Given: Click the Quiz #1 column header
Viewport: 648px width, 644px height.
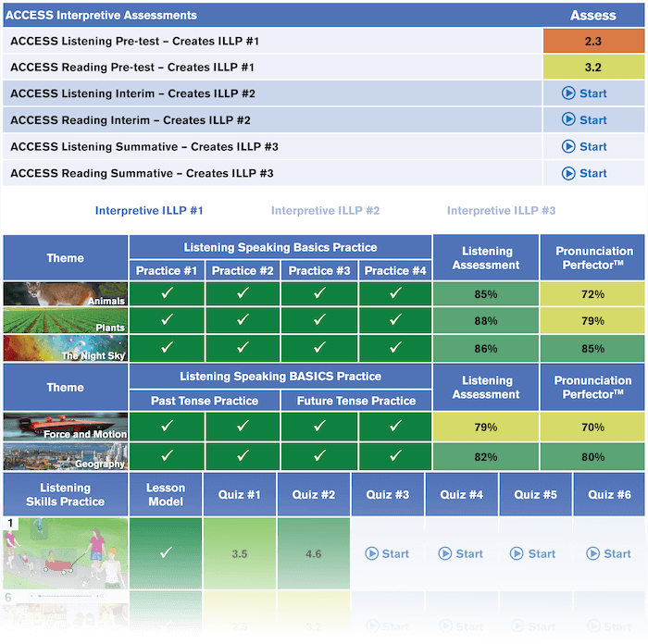Looking at the screenshot, I should [x=240, y=494].
